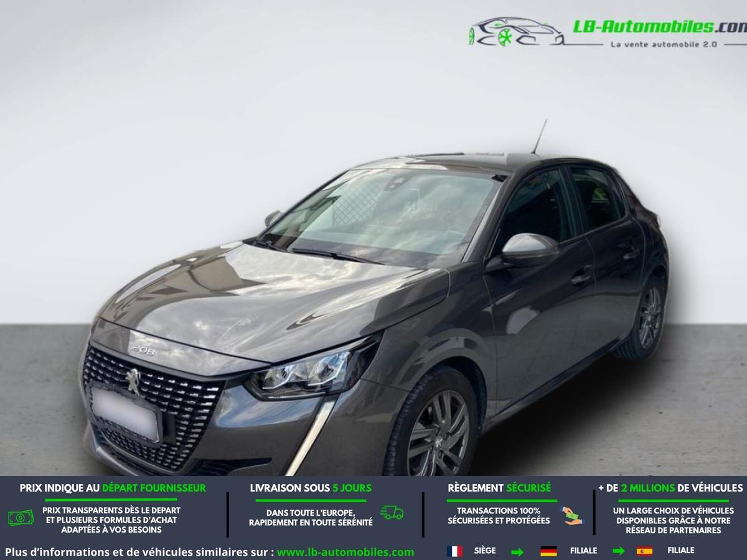
Task: Click the LB-Automobiles car logo icon
Action: (517, 31)
